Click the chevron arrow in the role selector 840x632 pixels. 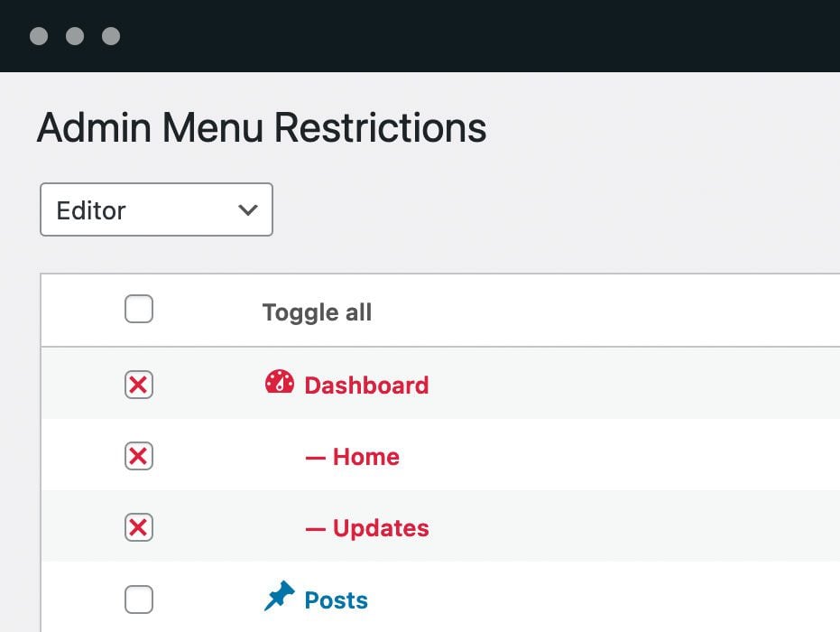(247, 210)
